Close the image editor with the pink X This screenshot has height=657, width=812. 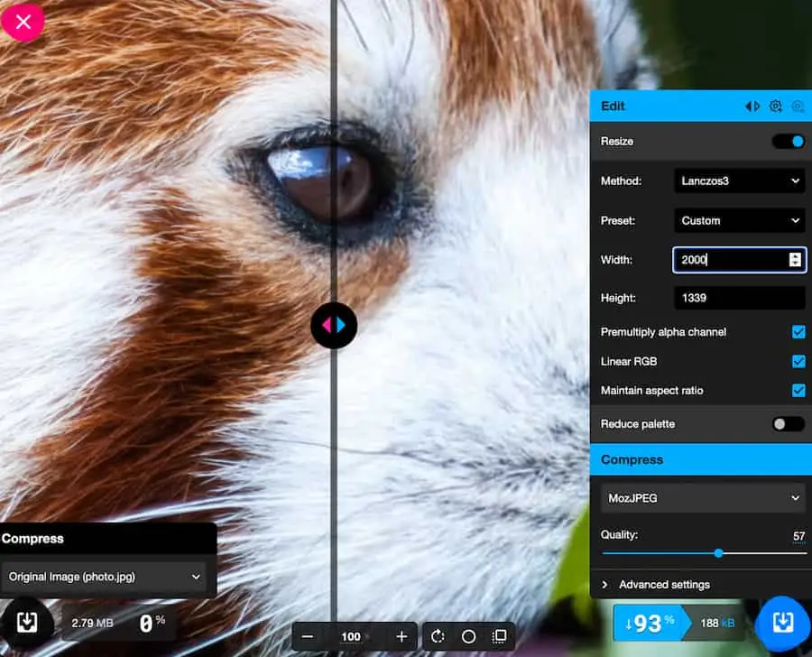pos(23,22)
